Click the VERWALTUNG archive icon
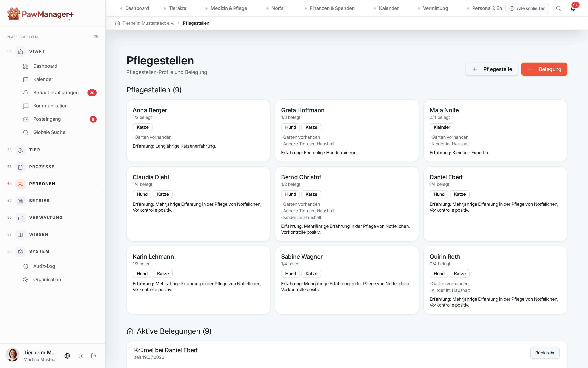 [x=20, y=218]
